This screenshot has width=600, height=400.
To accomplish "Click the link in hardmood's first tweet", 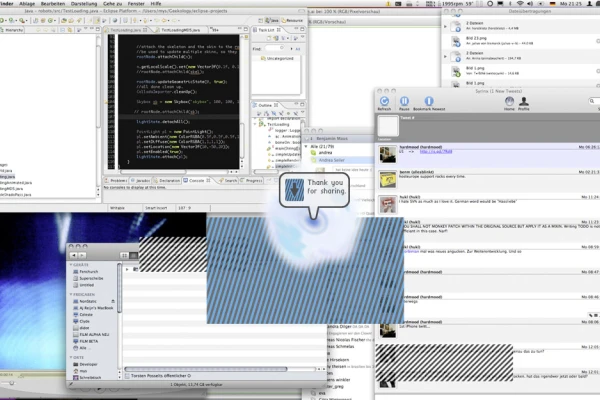I will tap(433, 152).
